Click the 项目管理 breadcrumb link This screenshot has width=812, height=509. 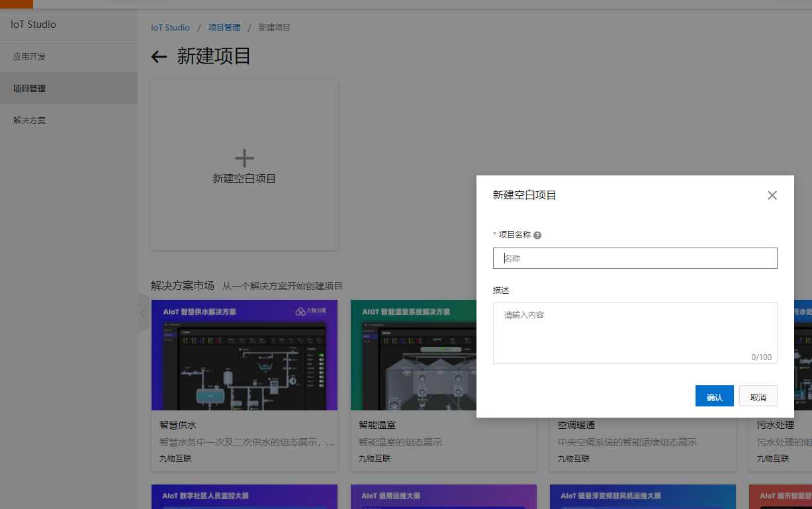224,28
